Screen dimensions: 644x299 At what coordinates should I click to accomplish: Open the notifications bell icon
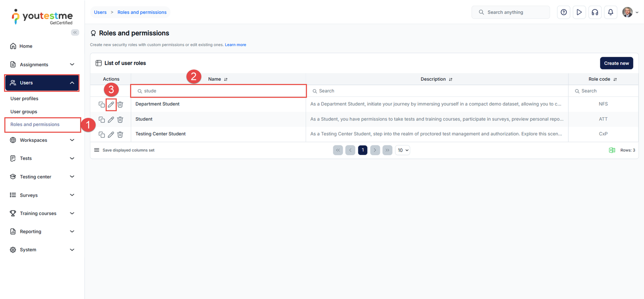(x=610, y=12)
